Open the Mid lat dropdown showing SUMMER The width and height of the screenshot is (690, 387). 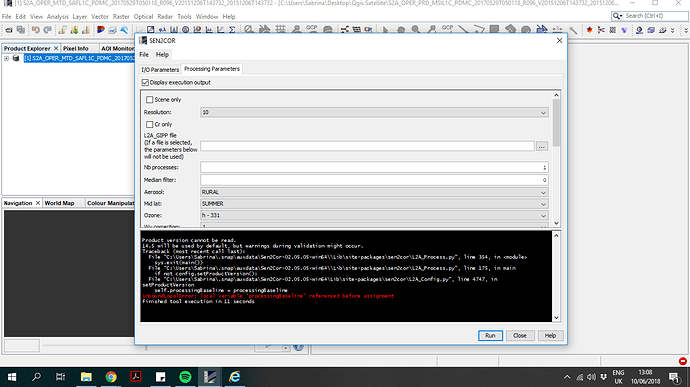[x=374, y=204]
